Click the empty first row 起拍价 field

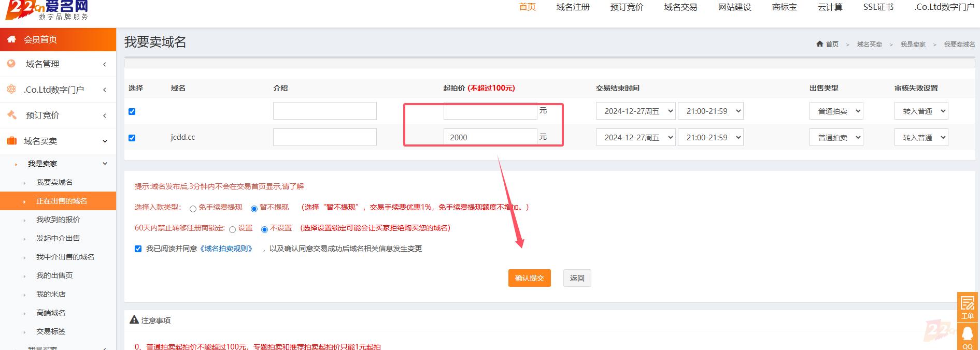click(490, 111)
